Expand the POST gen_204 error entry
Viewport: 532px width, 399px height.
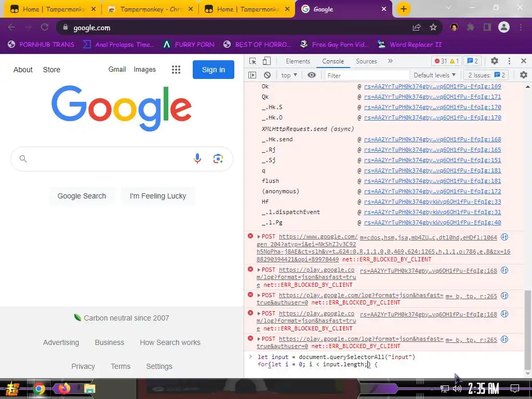(x=259, y=236)
